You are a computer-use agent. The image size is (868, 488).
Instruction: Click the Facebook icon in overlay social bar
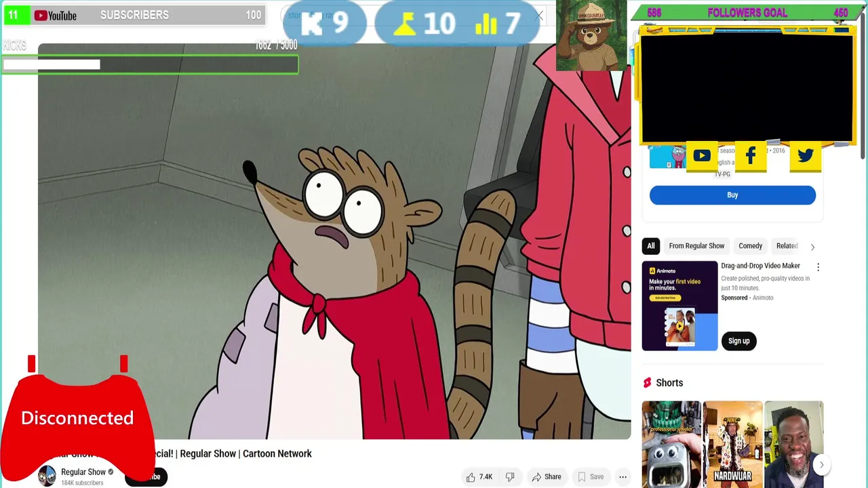pos(751,156)
